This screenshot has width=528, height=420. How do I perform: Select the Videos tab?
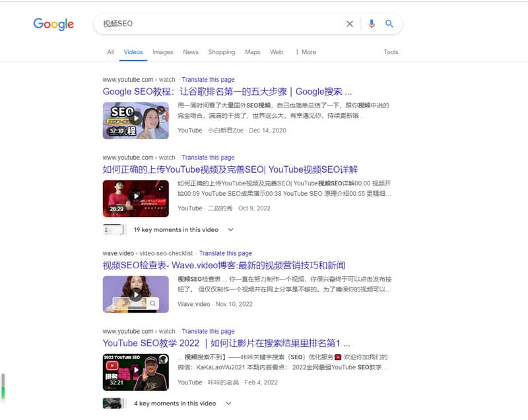click(x=133, y=52)
